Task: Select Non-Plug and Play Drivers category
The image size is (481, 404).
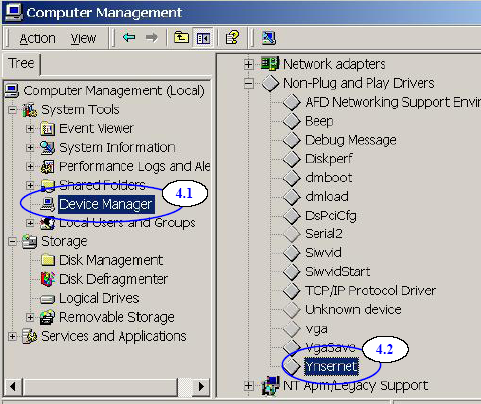Action: pyautogui.click(x=359, y=83)
